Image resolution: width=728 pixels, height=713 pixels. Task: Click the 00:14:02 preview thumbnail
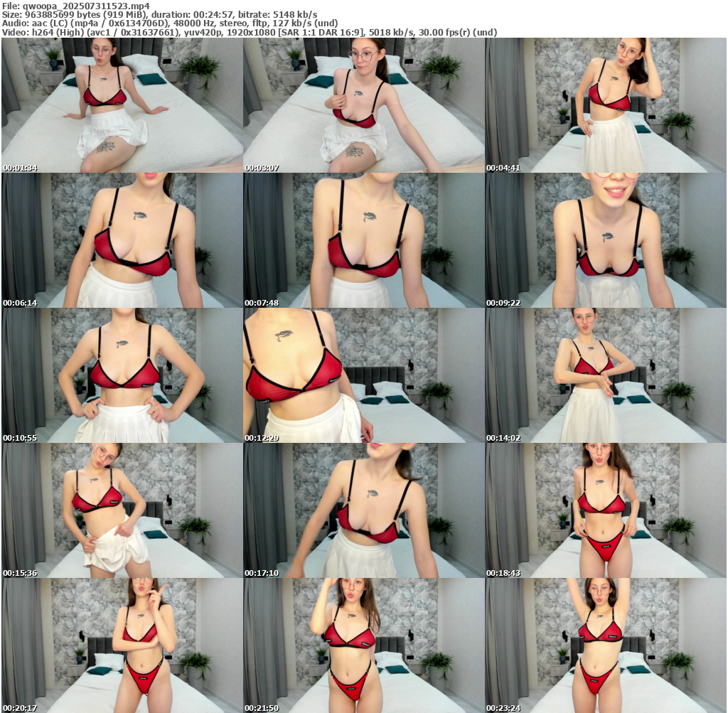click(606, 375)
